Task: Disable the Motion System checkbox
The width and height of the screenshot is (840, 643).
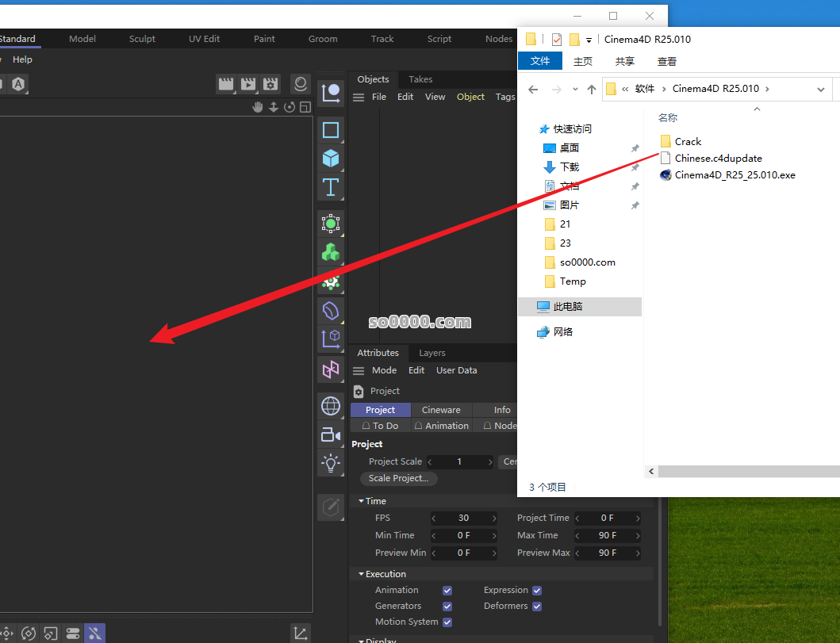Action: tap(447, 622)
